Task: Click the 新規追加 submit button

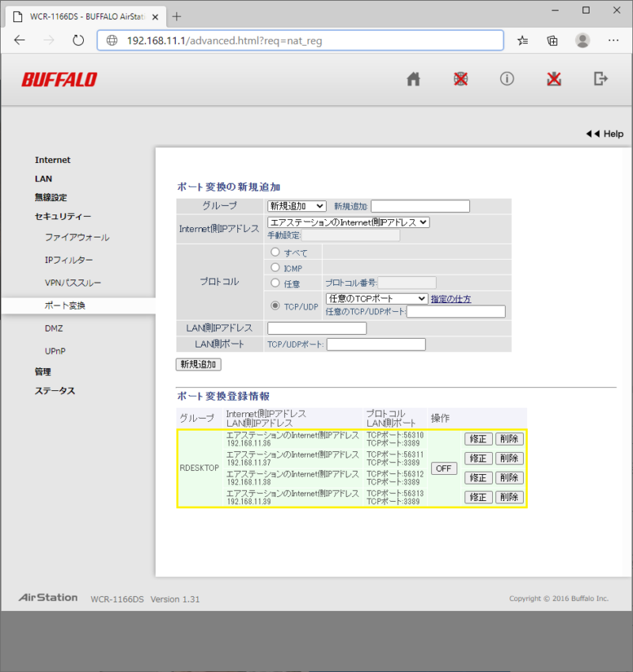Action: pyautogui.click(x=198, y=364)
